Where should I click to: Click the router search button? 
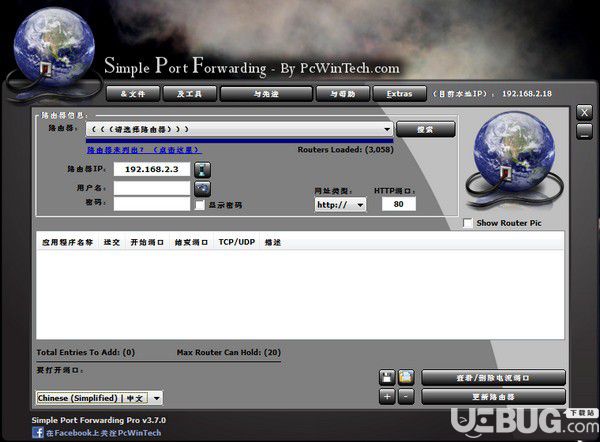(426, 129)
